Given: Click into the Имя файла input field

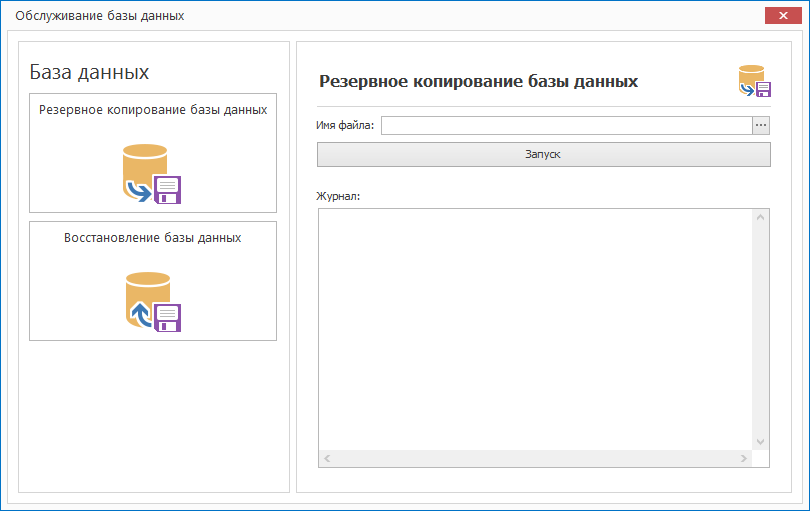Looking at the screenshot, I should [x=567, y=125].
